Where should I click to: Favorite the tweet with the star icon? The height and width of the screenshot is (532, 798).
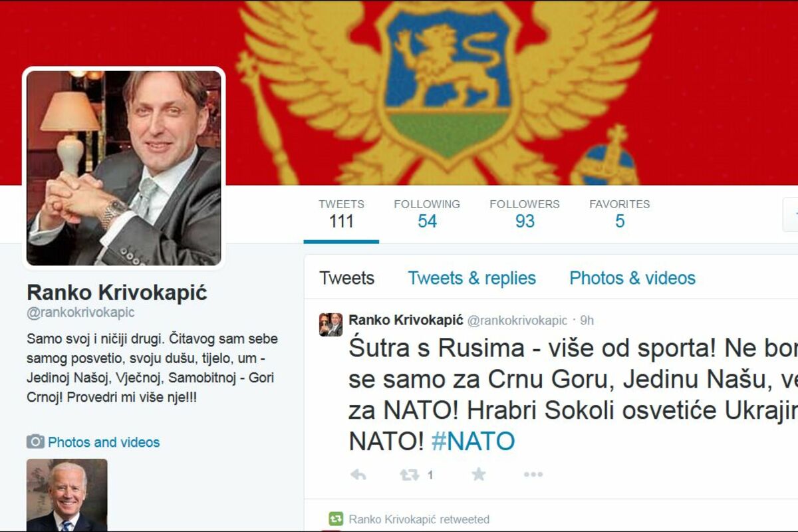point(478,474)
